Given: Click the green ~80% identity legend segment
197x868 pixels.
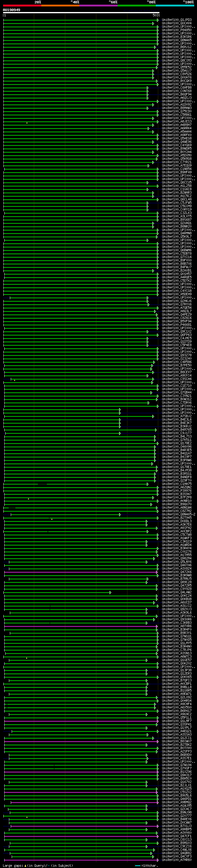Looking at the screenshot, I should [137, 6].
